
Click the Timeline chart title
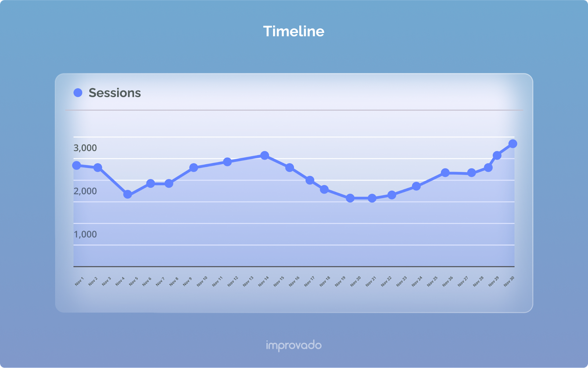(x=294, y=31)
